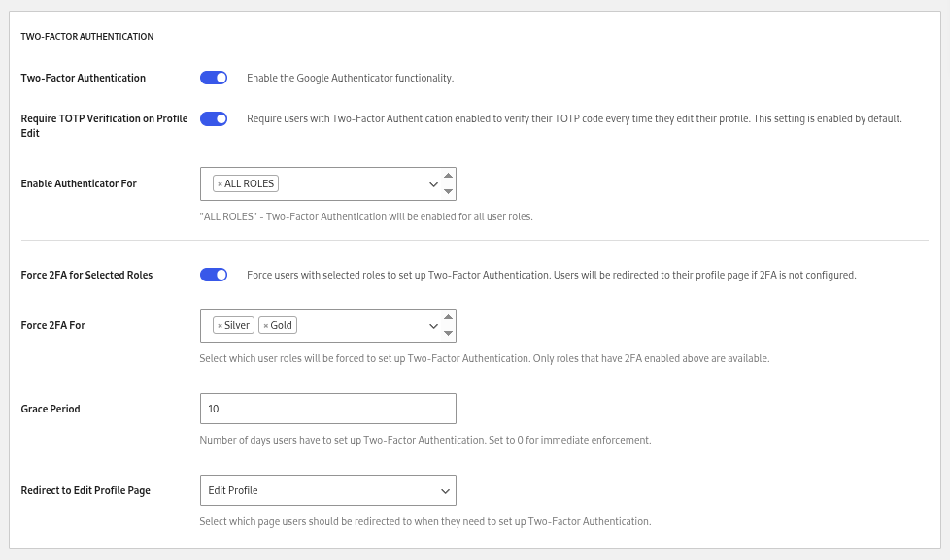Click down arrow in Force 2FA For box
The height and width of the screenshot is (560, 950).
448,334
